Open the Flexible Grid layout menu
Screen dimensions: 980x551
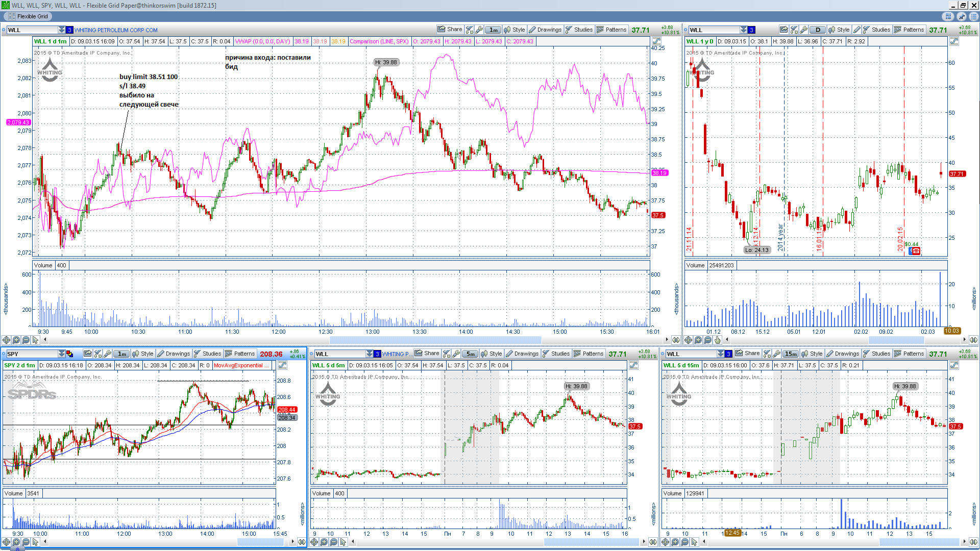click(28, 16)
